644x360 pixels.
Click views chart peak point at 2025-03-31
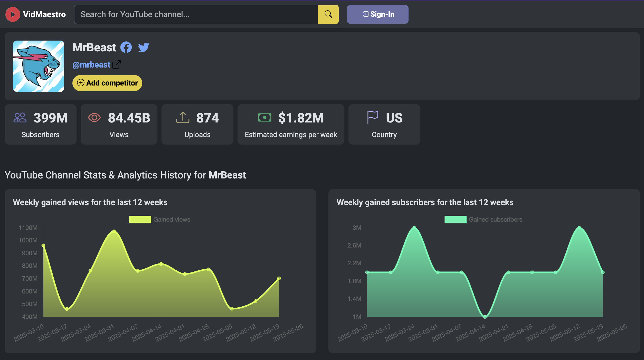pos(114,231)
